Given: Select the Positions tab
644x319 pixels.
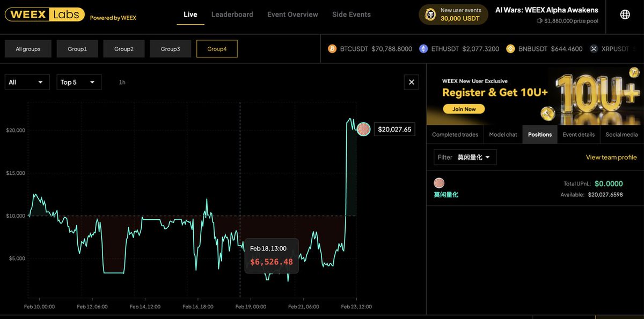Looking at the screenshot, I should click(540, 135).
